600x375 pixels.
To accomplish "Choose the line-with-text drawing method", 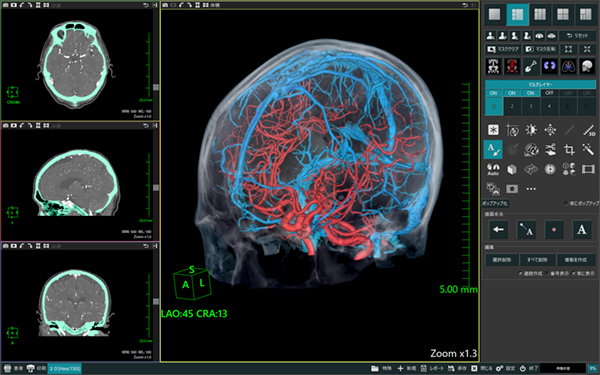I will click(526, 230).
